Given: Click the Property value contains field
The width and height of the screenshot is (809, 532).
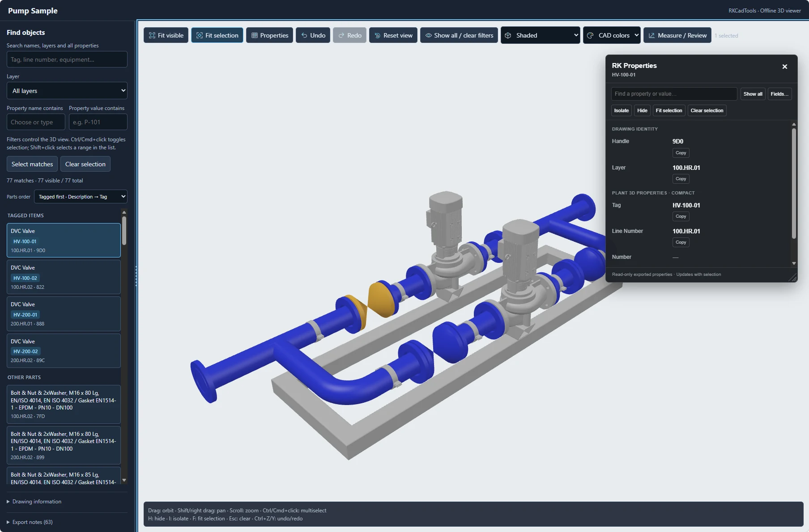Looking at the screenshot, I should tap(98, 122).
